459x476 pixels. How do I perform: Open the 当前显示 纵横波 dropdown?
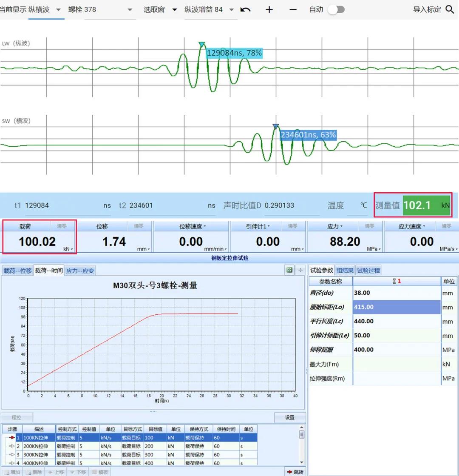(58, 9)
